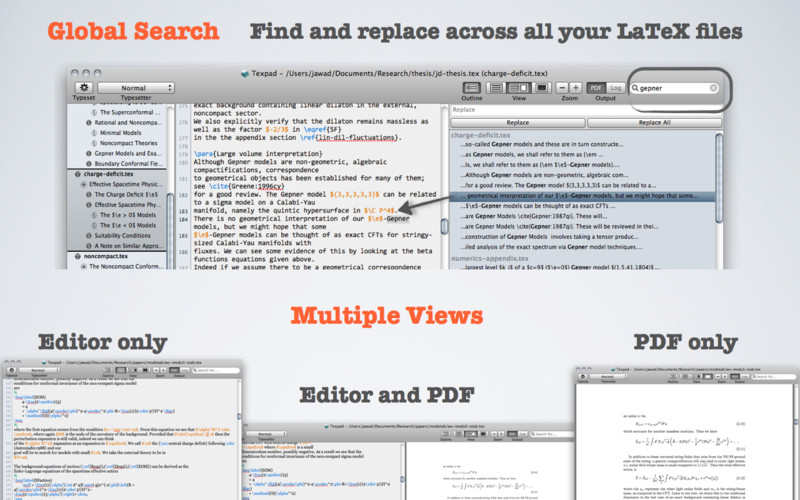Click the Replace button
Image resolution: width=800 pixels, height=500 pixels.
tap(517, 122)
